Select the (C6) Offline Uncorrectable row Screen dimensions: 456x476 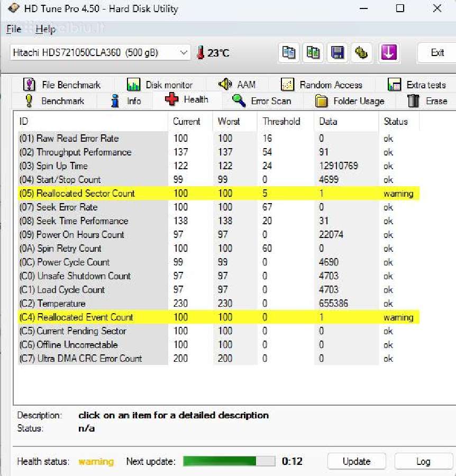coord(218,344)
